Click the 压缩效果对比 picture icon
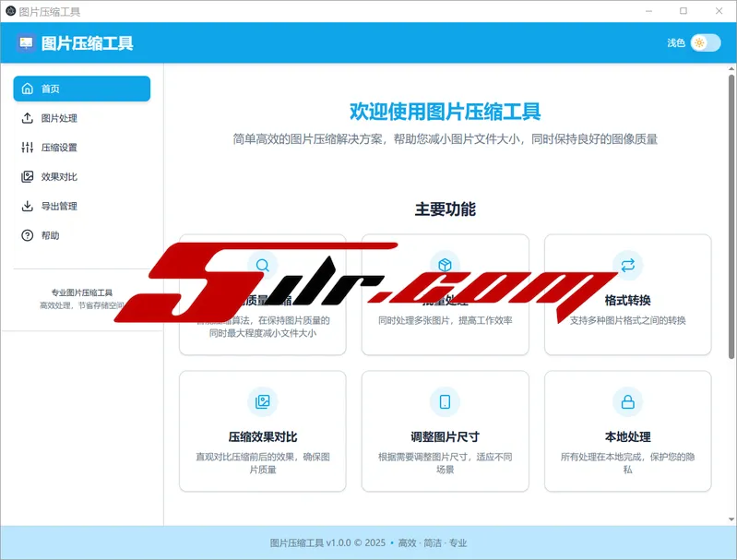 pyautogui.click(x=263, y=401)
